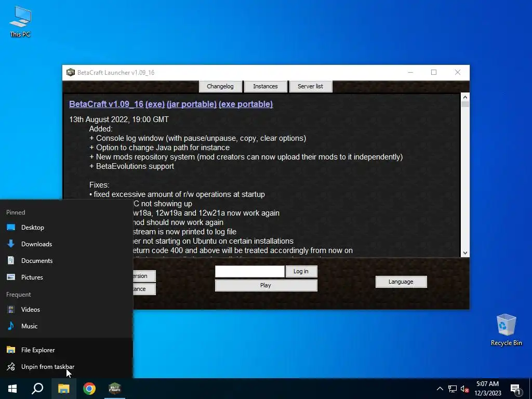Switch to the Changelog tab
Image resolution: width=532 pixels, height=399 pixels.
pos(220,87)
